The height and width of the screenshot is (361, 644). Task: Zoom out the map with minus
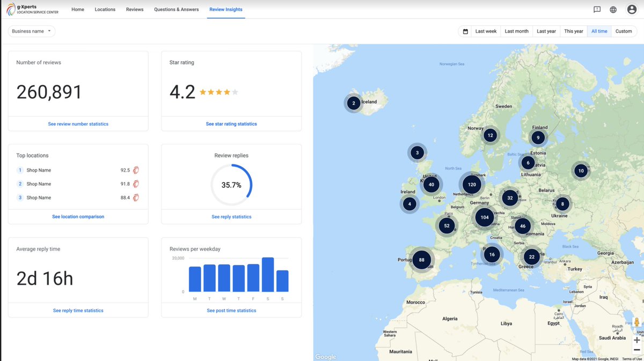coord(637,350)
